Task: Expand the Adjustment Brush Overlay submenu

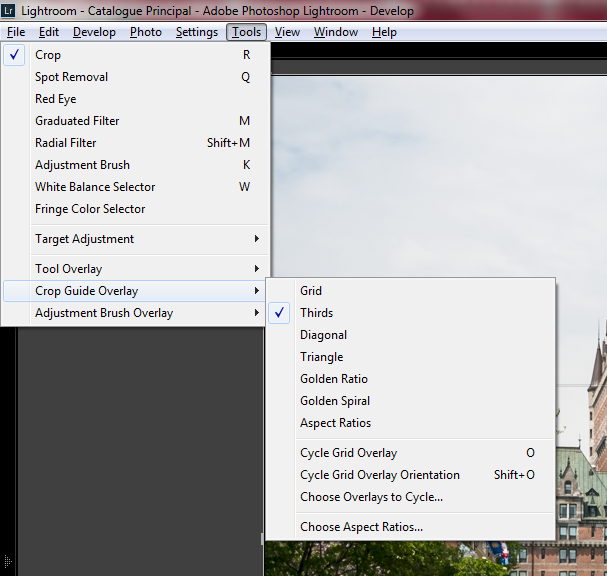Action: (135, 313)
